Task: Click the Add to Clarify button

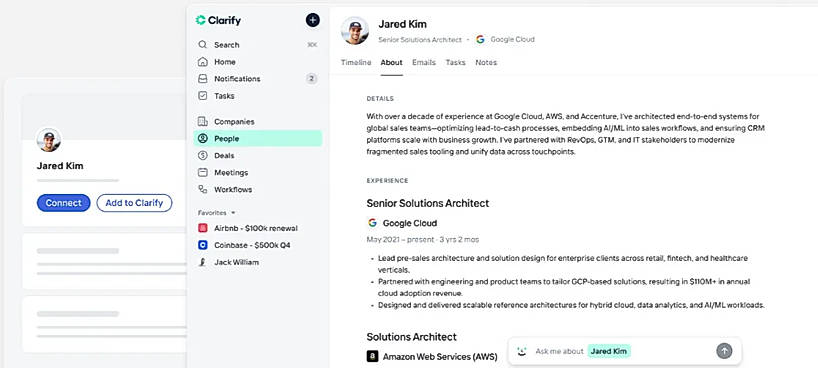Action: (134, 203)
